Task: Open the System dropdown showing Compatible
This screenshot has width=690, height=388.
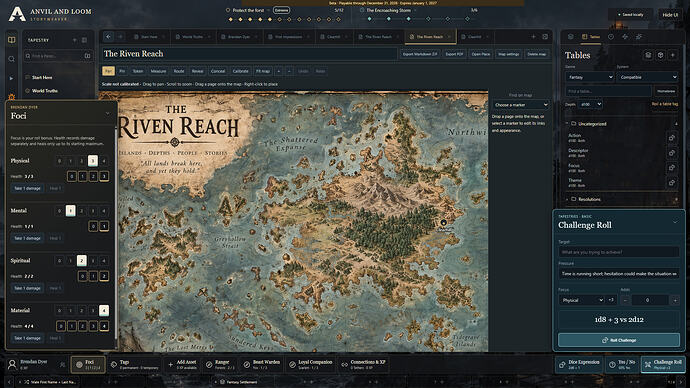Action: pyautogui.click(x=647, y=77)
